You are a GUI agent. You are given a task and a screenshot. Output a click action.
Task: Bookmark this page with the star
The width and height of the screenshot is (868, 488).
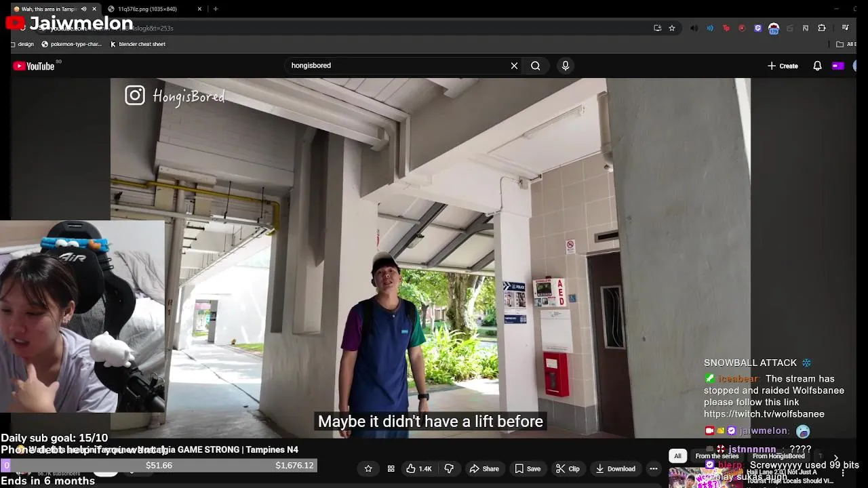672,28
